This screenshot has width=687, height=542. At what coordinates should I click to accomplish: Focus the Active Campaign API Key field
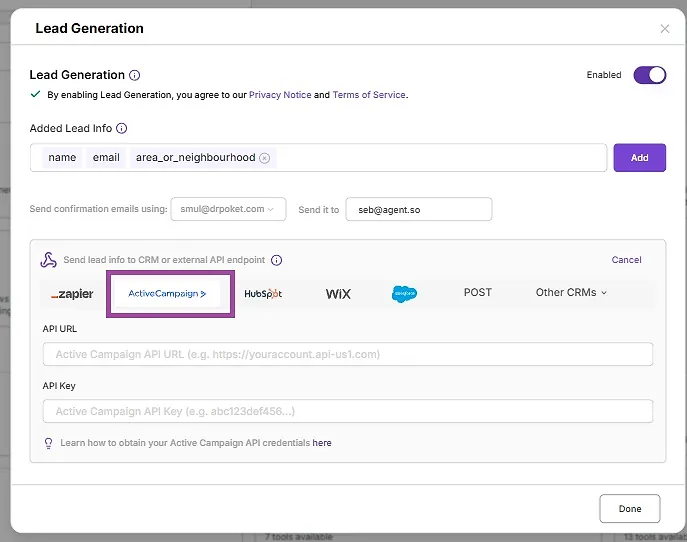348,411
